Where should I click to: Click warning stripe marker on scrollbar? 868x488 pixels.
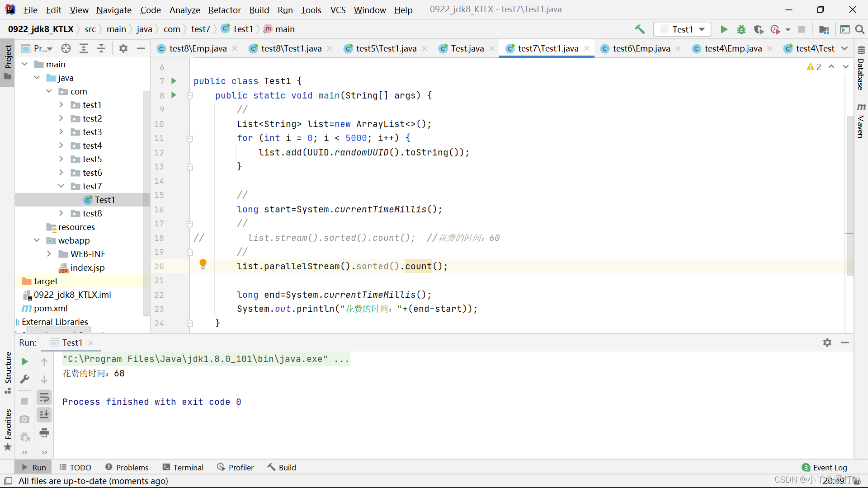tap(849, 233)
